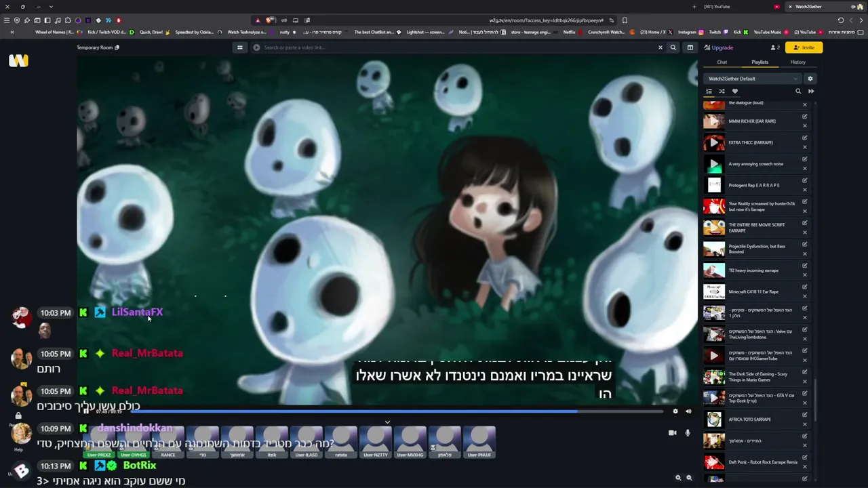This screenshot has width=868, height=488.
Task: Reload the browser page
Action: [841, 20]
